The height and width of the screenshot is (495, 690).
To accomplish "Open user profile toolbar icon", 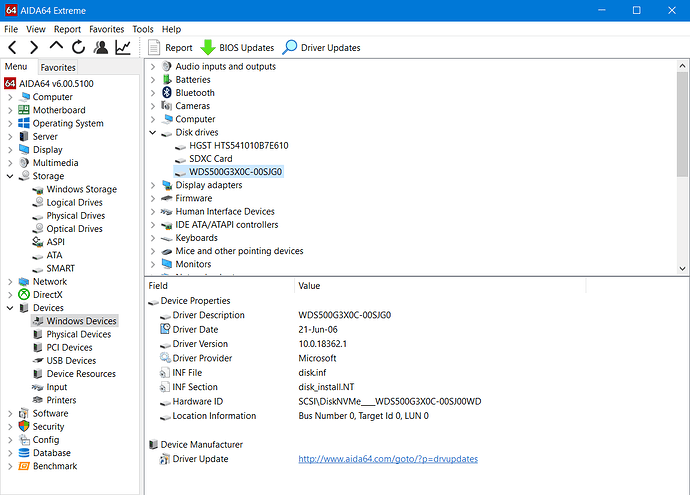I will coord(101,47).
